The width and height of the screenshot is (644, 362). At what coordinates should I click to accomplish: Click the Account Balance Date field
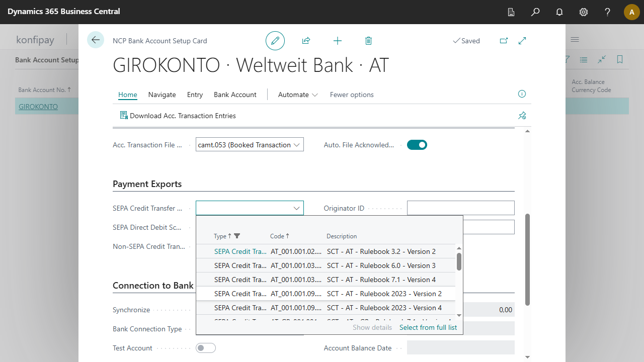(x=461, y=348)
